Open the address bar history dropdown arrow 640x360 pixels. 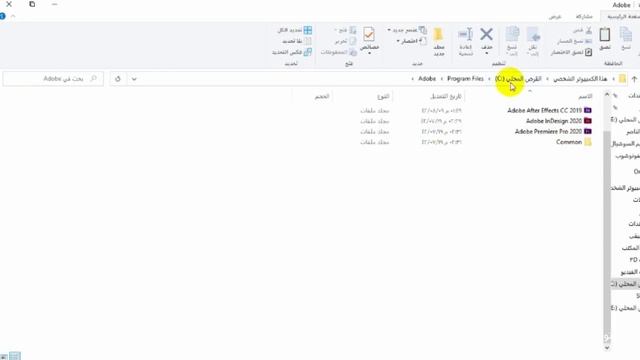point(134,79)
